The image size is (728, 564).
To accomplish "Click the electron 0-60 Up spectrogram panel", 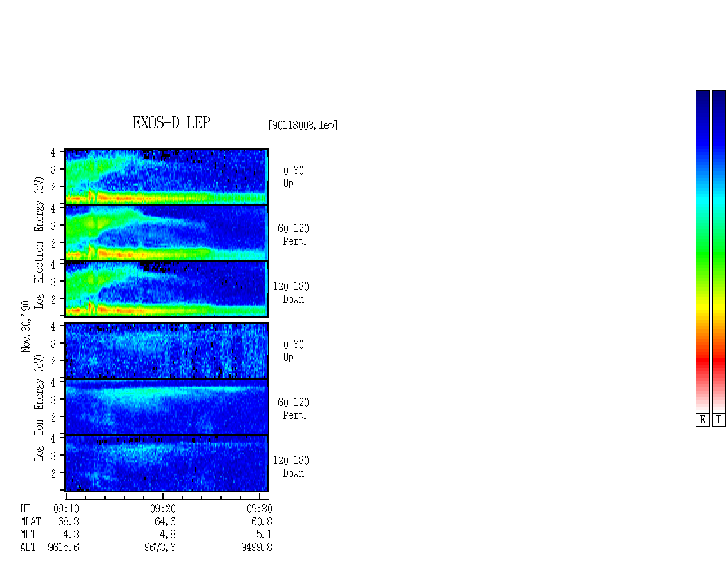I will [x=167, y=177].
